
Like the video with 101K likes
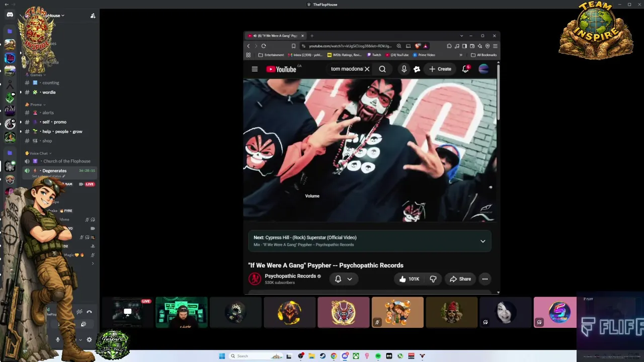409,279
